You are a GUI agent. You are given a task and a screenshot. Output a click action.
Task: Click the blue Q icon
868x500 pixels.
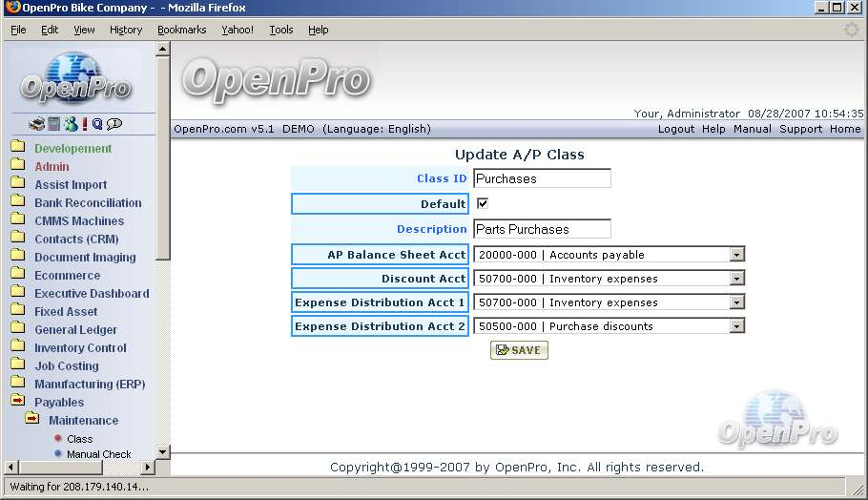(97, 124)
